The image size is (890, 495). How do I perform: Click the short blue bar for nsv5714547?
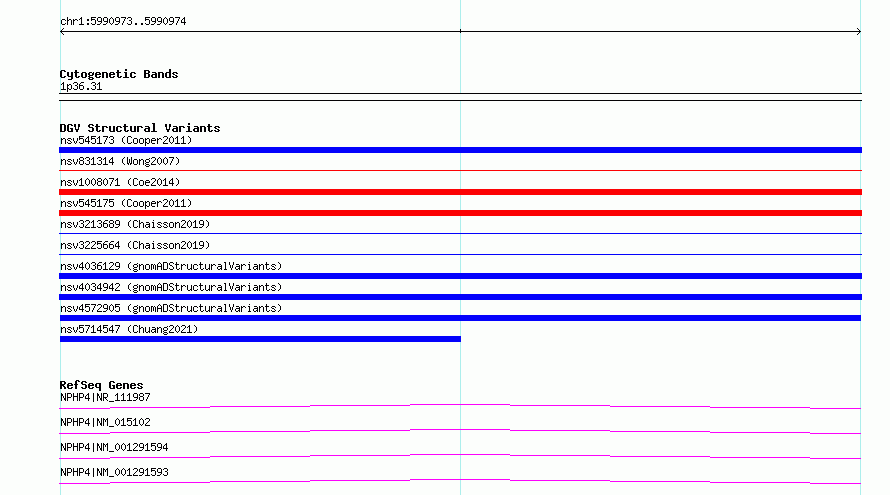(260, 339)
